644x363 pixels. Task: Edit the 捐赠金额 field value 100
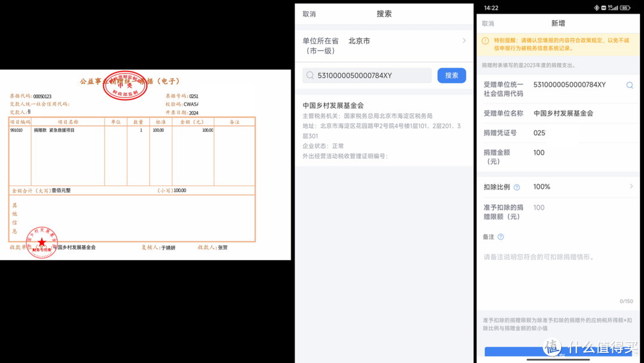point(539,152)
